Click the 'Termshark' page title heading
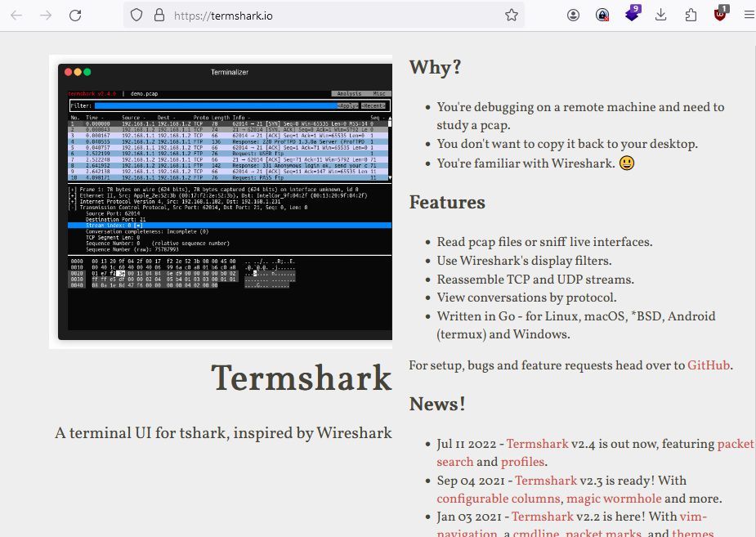This screenshot has width=756, height=537. (302, 378)
